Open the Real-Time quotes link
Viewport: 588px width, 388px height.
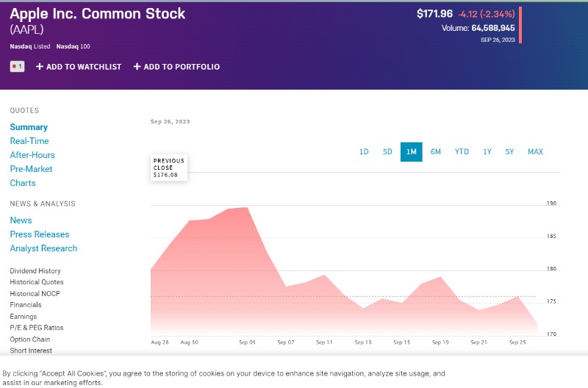[x=29, y=141]
